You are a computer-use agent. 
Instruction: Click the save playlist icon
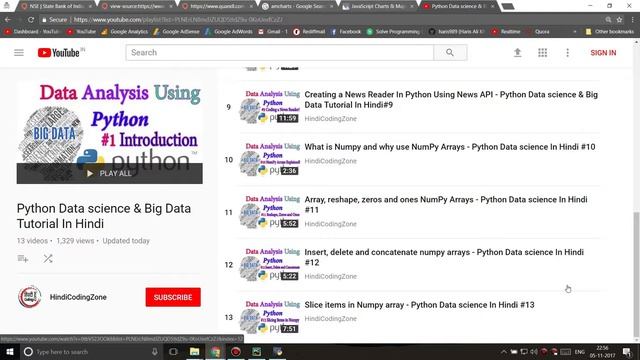click(x=23, y=259)
